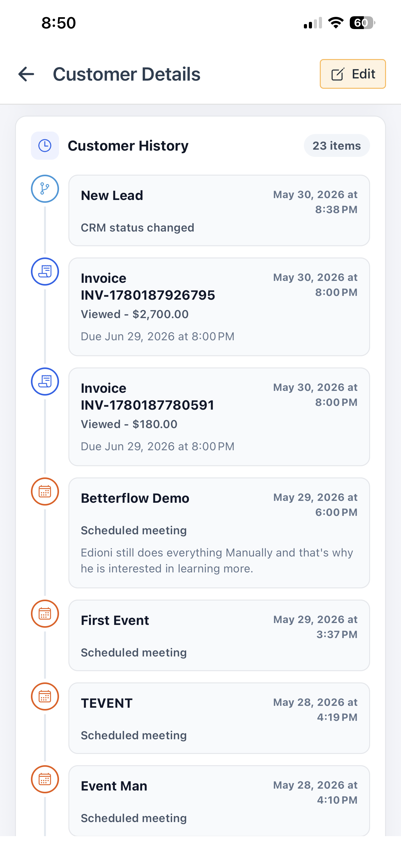Click the calendar icon for First Event
The height and width of the screenshot is (868, 401).
coord(45,614)
